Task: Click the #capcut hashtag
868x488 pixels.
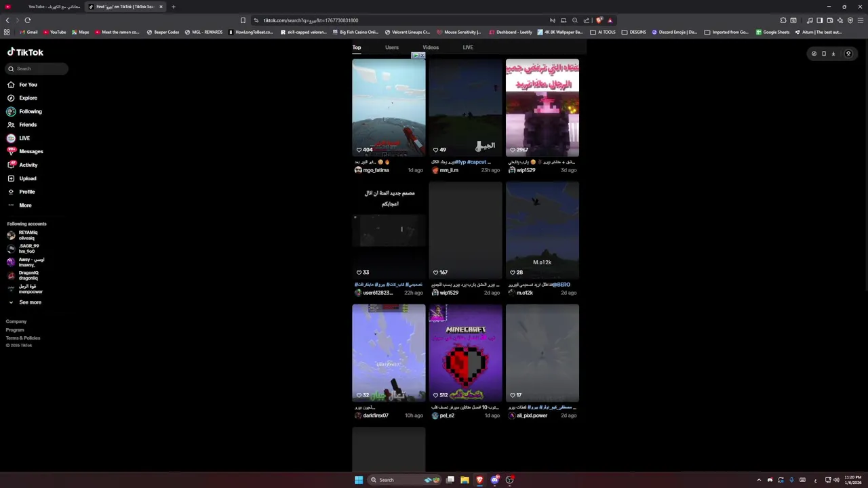Action: (x=477, y=162)
